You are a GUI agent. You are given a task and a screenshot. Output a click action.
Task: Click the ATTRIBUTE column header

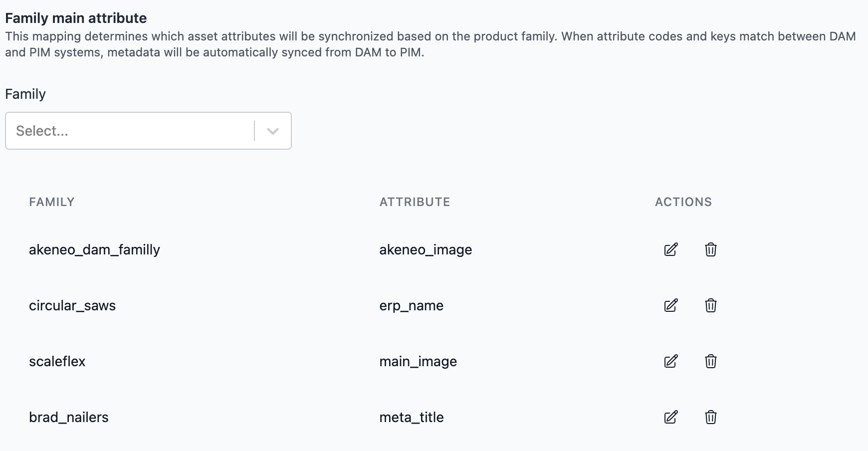tap(415, 202)
